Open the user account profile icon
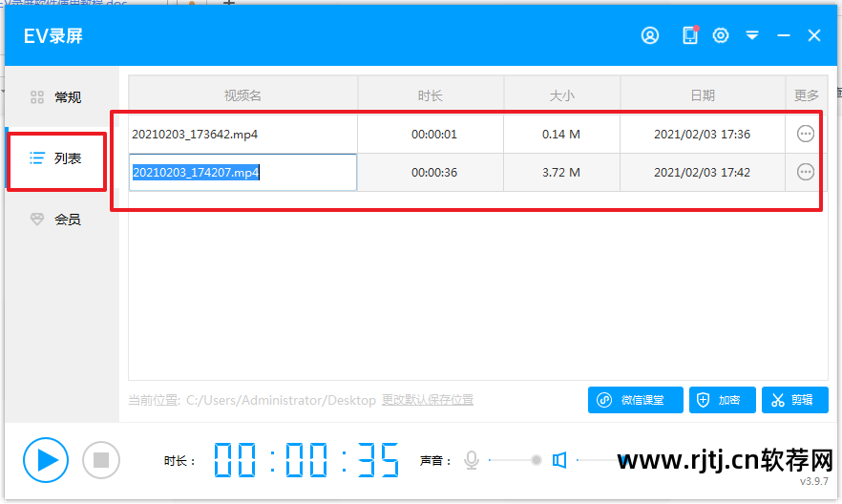 click(650, 35)
